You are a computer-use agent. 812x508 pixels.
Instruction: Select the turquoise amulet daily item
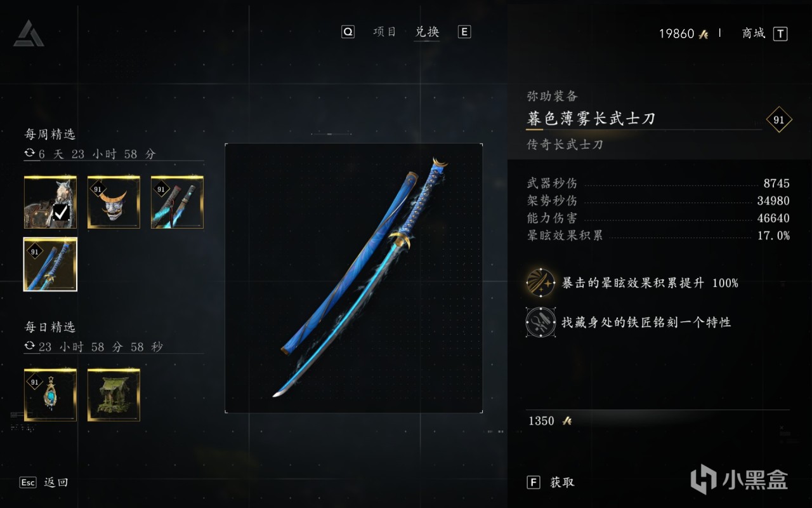click(x=50, y=394)
